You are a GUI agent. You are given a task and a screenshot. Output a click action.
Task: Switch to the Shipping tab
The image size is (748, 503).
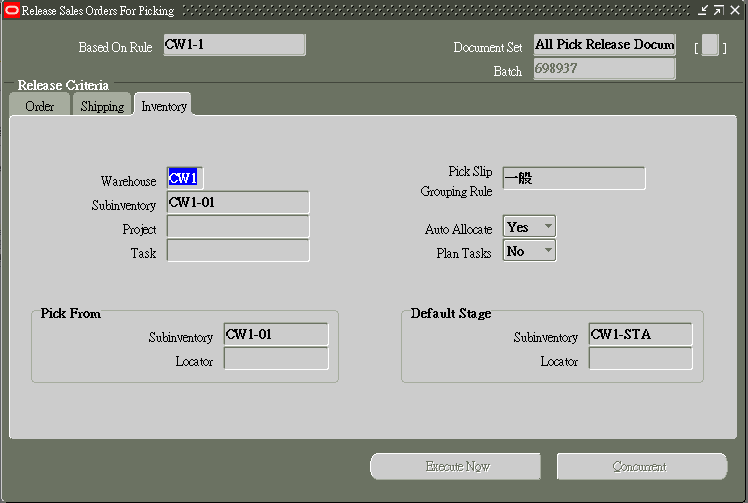click(102, 105)
